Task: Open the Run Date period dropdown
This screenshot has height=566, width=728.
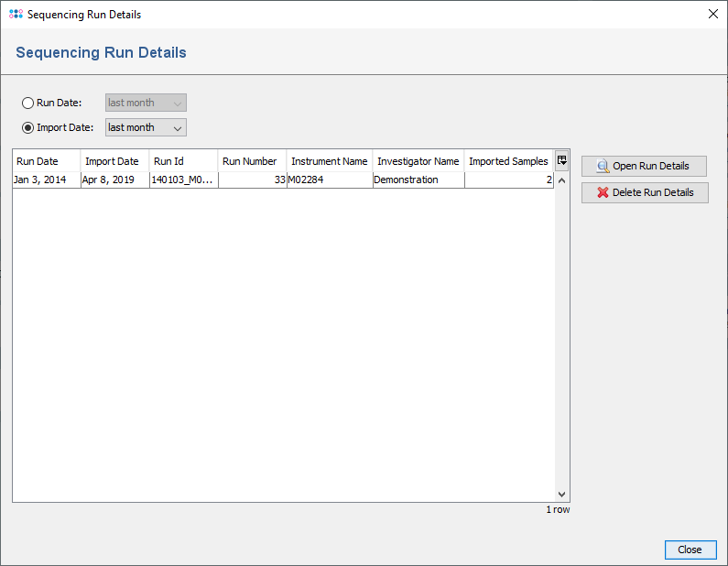Action: tap(146, 103)
